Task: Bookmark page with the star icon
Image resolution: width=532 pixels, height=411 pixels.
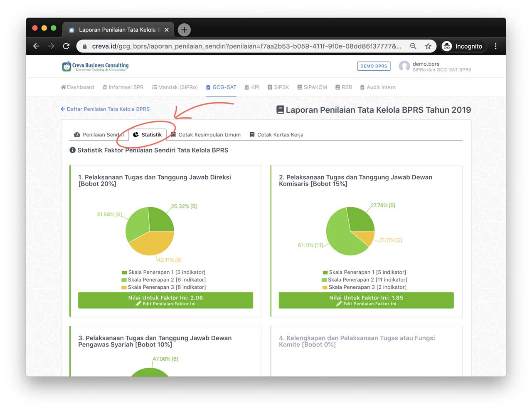Action: click(428, 46)
